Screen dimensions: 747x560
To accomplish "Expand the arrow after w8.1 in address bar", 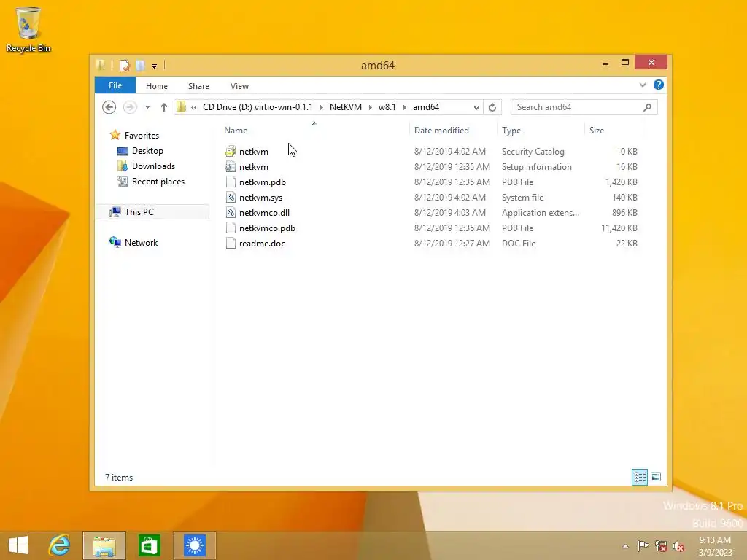I will [404, 107].
